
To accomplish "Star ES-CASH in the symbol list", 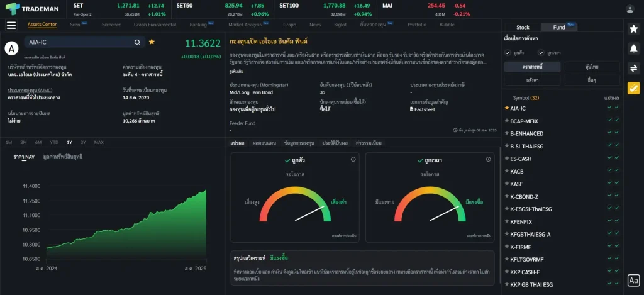I will (507, 159).
